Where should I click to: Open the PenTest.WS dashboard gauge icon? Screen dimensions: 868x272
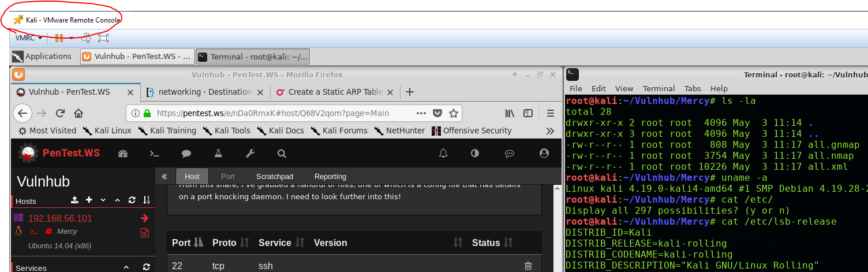122,154
